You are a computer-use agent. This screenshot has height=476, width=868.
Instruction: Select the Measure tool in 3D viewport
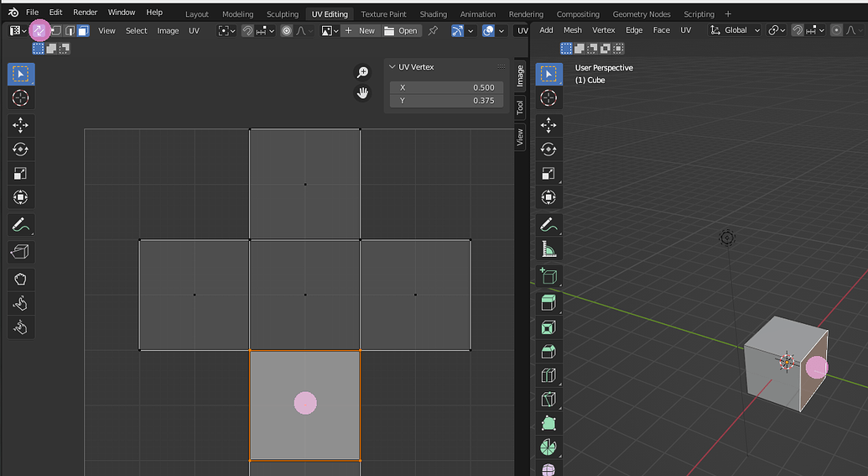tap(548, 249)
